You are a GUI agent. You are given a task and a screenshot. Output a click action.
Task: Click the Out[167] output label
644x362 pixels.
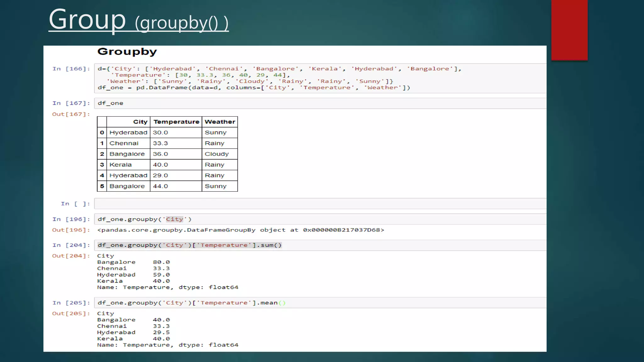(71, 114)
